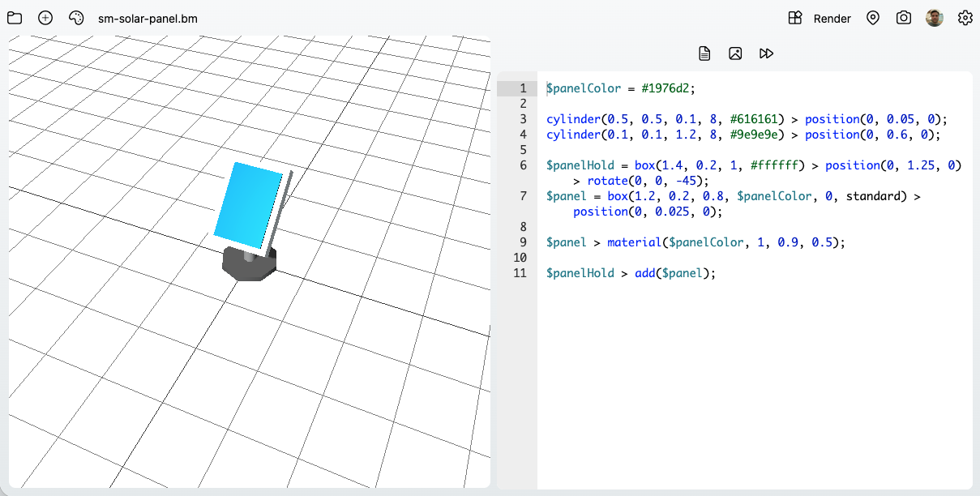980x496 pixels.
Task: Capture a snapshot with the camera icon
Action: [903, 17]
